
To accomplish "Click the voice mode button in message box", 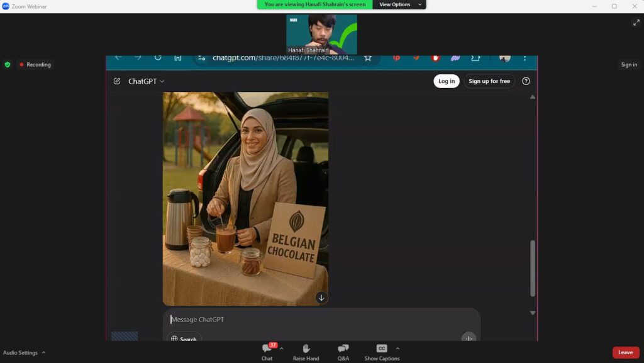I will (468, 338).
